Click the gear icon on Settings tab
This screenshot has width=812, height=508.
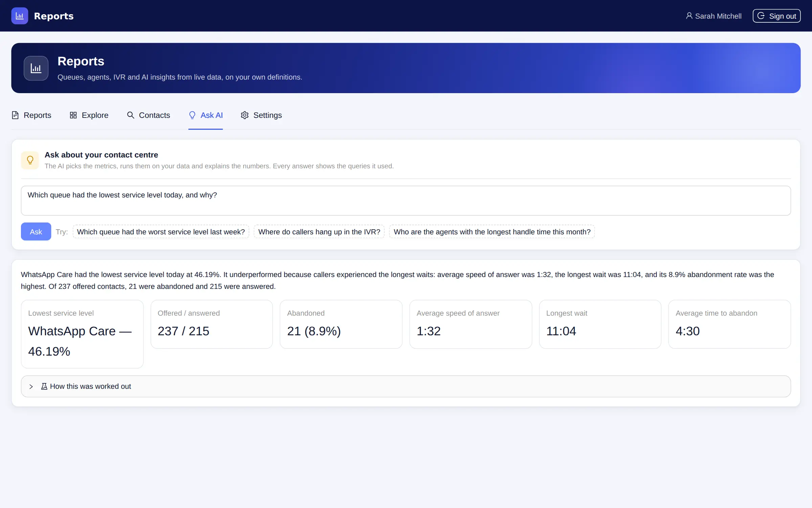click(x=245, y=115)
